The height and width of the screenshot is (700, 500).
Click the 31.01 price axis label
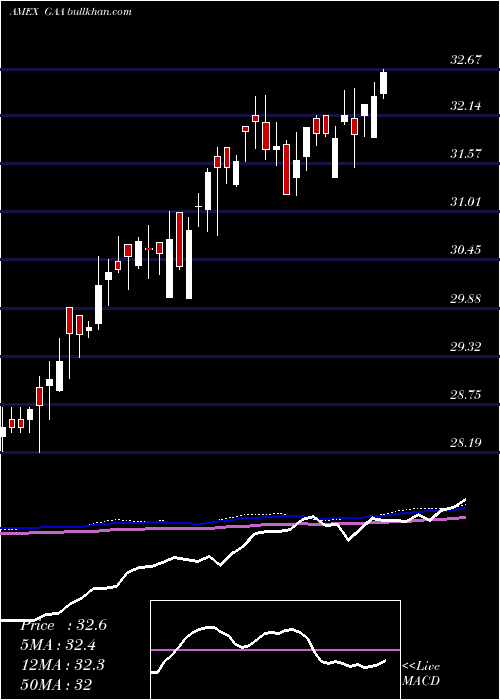click(466, 201)
